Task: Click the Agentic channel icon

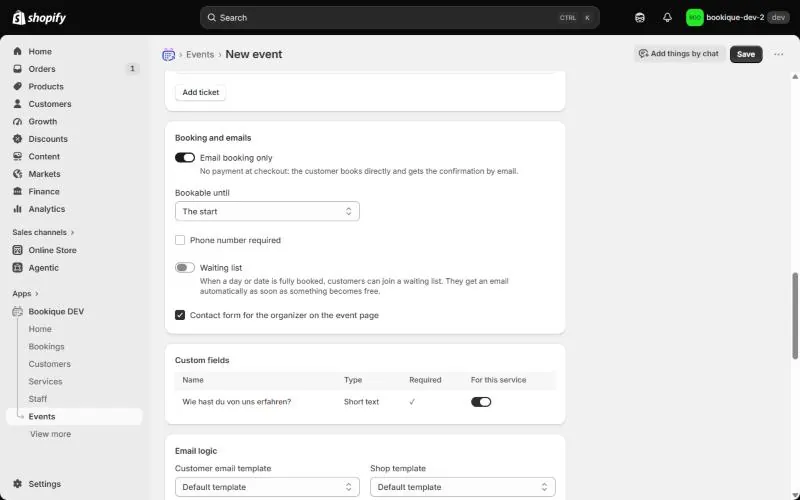Action: (17, 267)
